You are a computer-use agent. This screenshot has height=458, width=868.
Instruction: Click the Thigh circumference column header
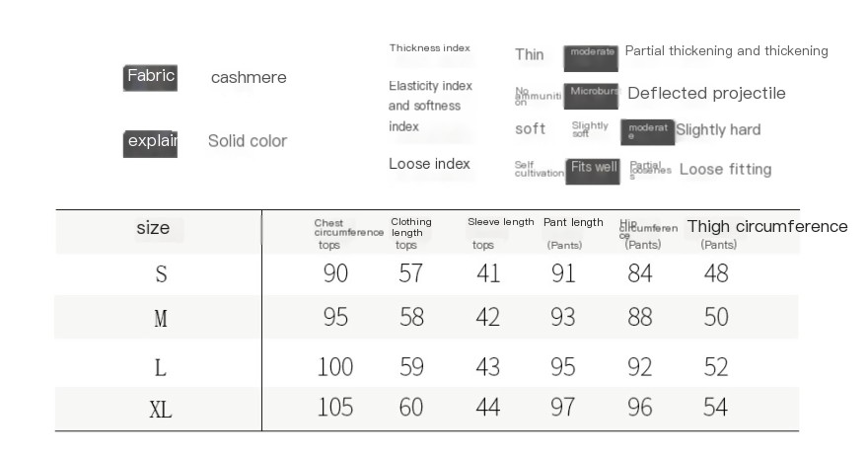(x=767, y=226)
